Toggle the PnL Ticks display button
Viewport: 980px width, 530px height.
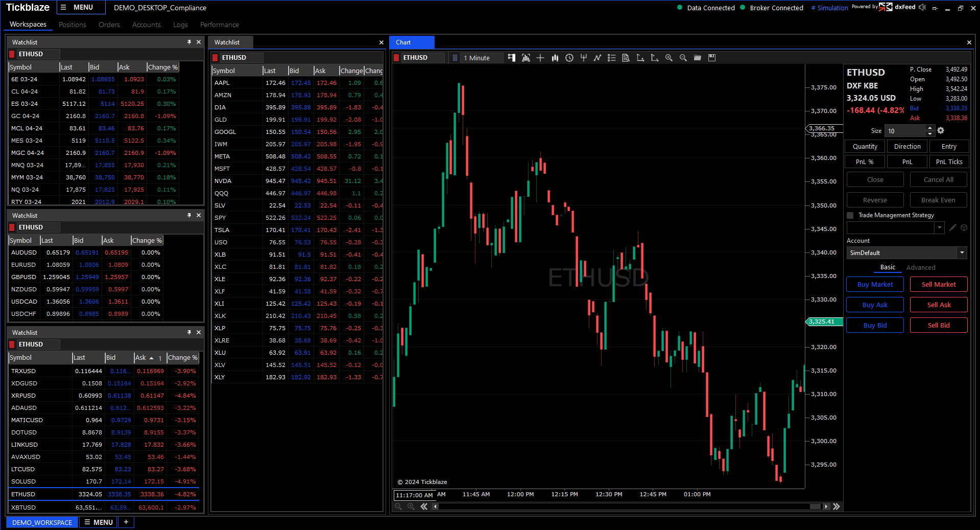[x=948, y=162]
